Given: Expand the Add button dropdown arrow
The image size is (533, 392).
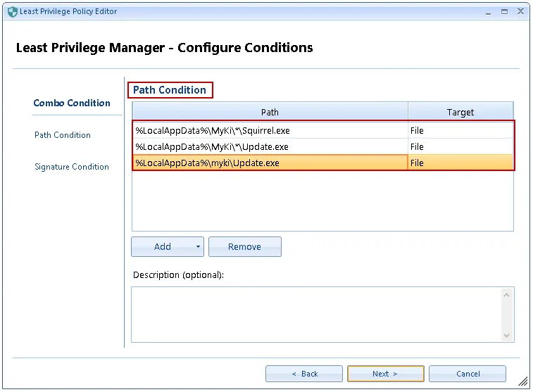Looking at the screenshot, I should pyautogui.click(x=199, y=247).
